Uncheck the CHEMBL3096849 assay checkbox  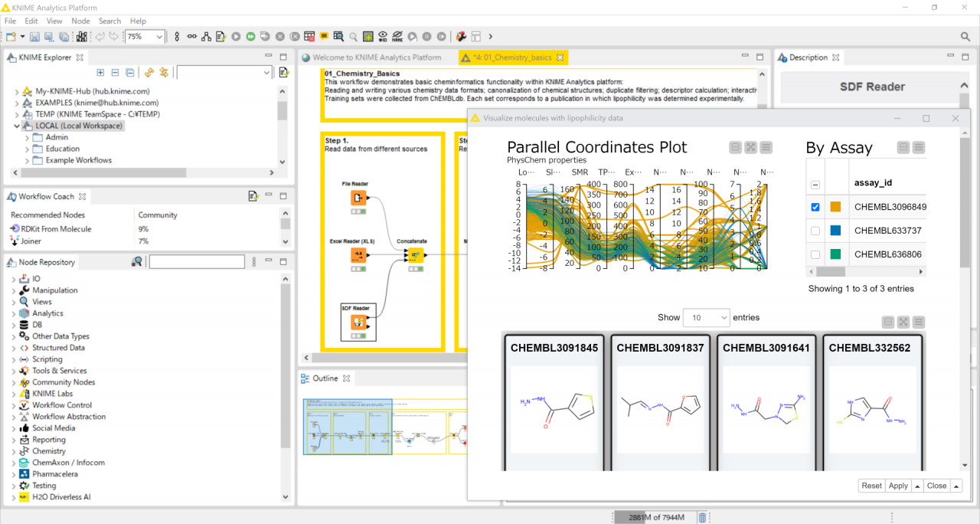(x=815, y=207)
